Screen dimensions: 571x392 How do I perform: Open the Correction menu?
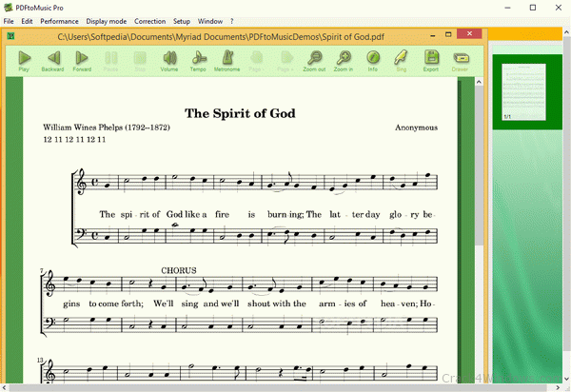click(149, 21)
